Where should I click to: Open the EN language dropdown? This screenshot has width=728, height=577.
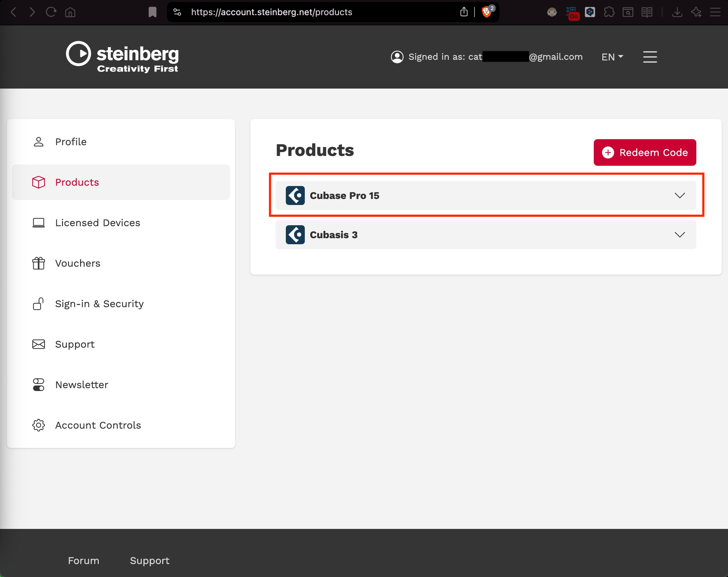coord(612,57)
